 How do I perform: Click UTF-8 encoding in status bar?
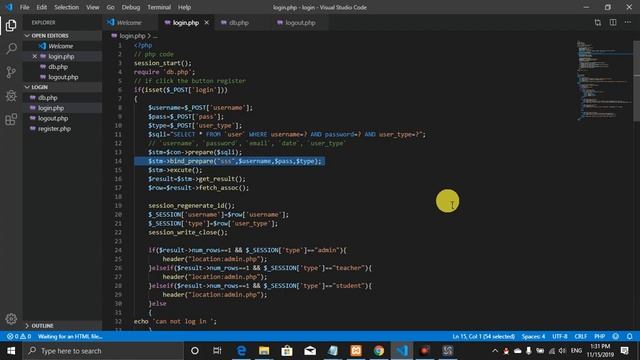click(x=560, y=336)
